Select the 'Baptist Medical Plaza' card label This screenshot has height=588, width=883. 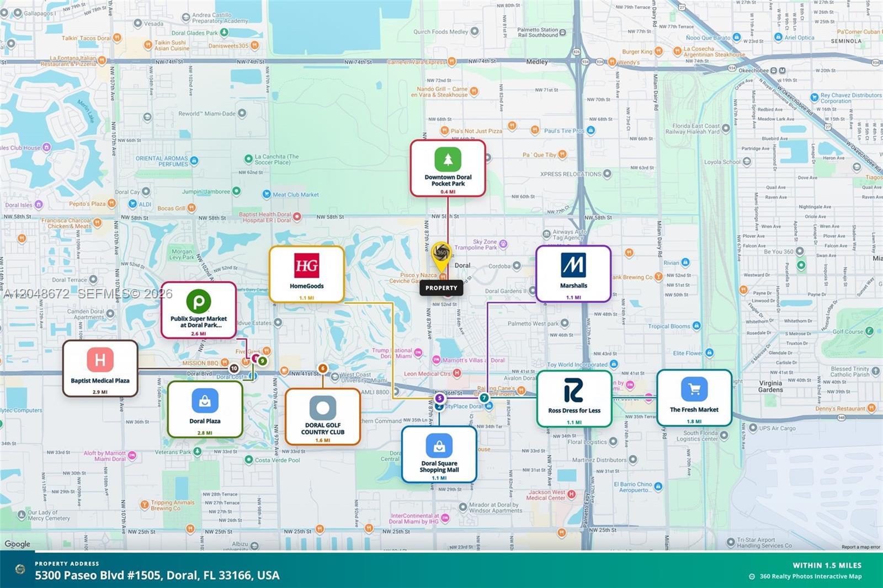pos(100,381)
